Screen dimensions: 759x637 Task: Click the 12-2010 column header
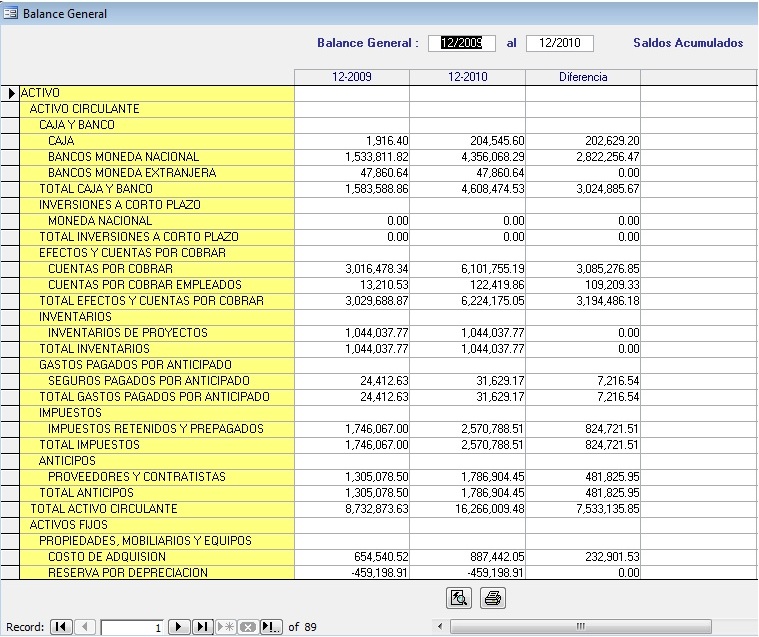468,77
